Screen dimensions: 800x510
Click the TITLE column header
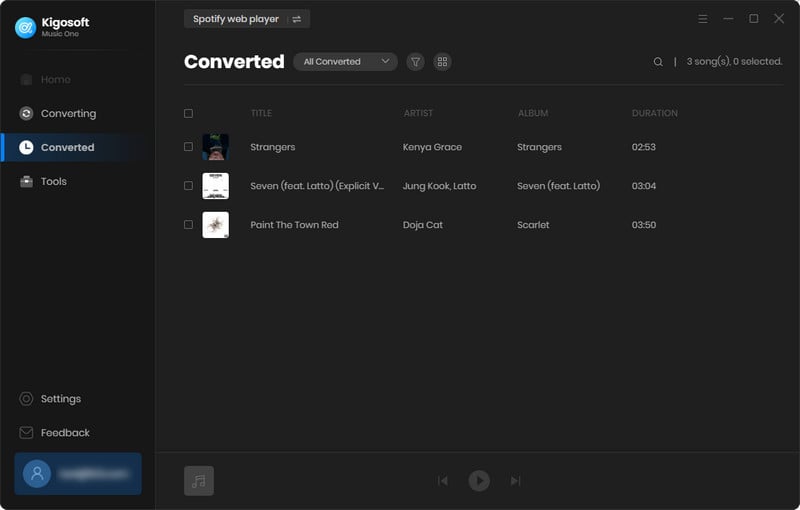(x=261, y=113)
